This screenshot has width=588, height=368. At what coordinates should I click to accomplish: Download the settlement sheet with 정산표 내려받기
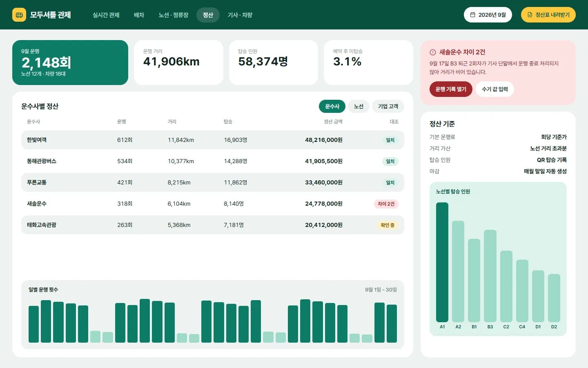(x=548, y=15)
